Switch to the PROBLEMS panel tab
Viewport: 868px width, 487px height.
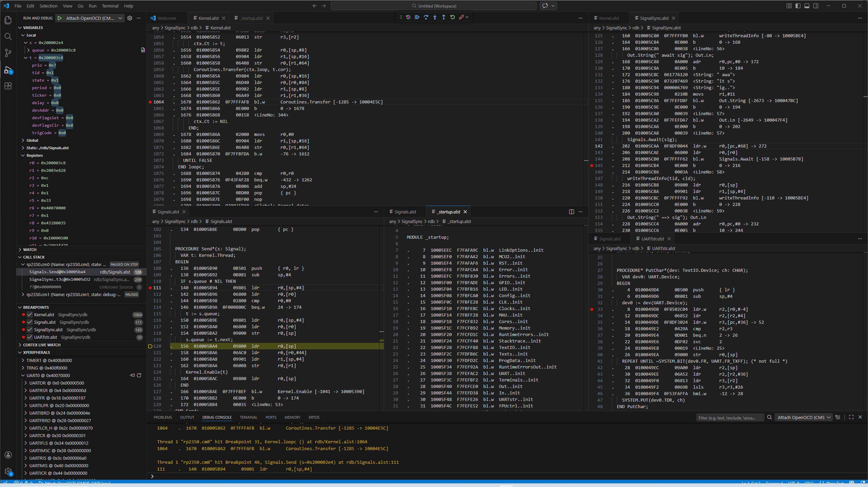163,417
